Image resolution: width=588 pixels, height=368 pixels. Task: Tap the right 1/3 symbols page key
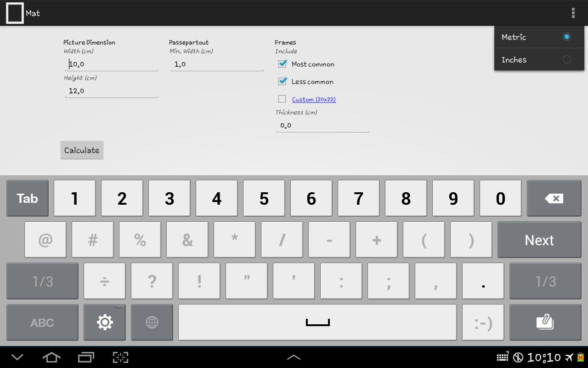(545, 281)
